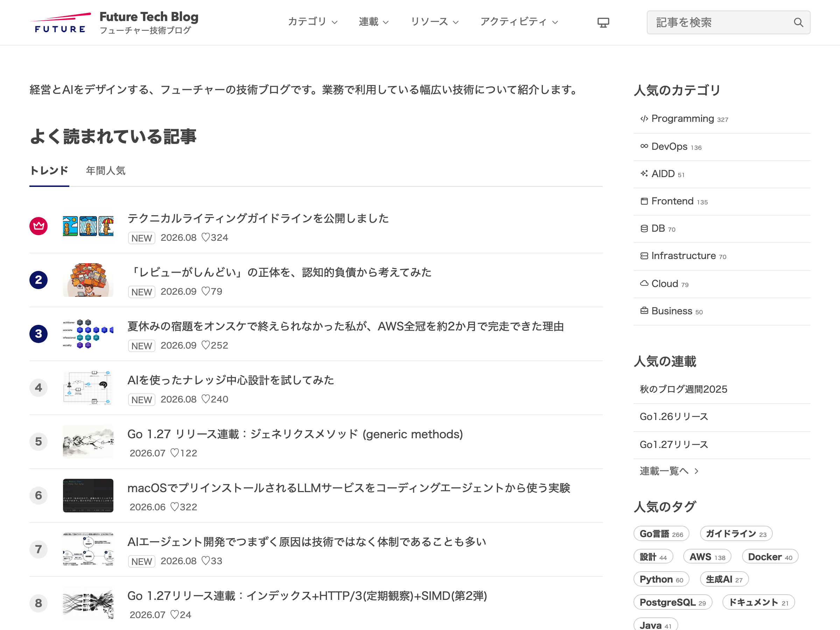Select the Python 60 tag

click(x=661, y=579)
